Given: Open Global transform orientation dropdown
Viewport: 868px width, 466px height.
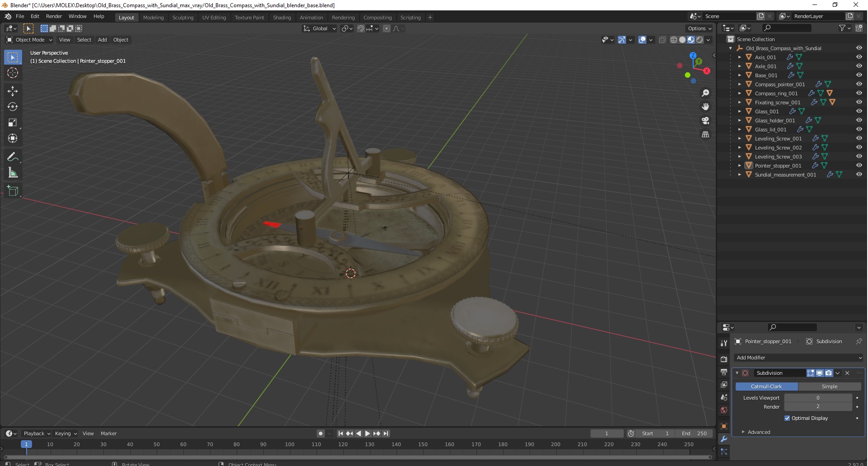Looking at the screenshot, I should coord(320,28).
